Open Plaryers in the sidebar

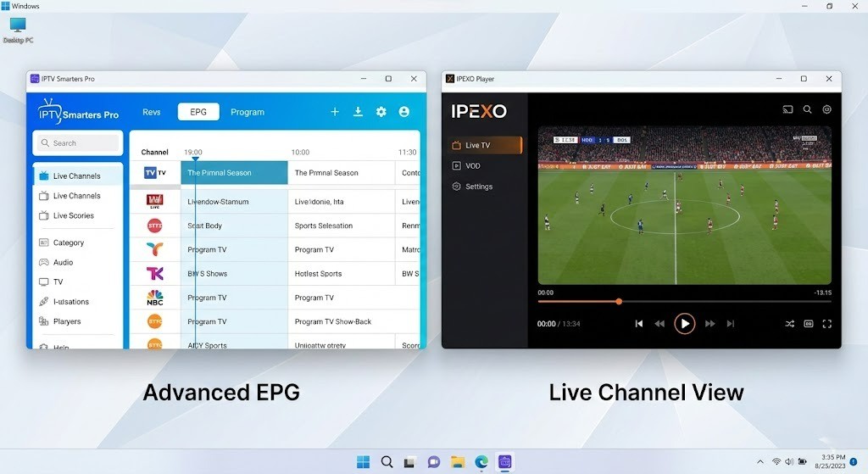[x=66, y=321]
